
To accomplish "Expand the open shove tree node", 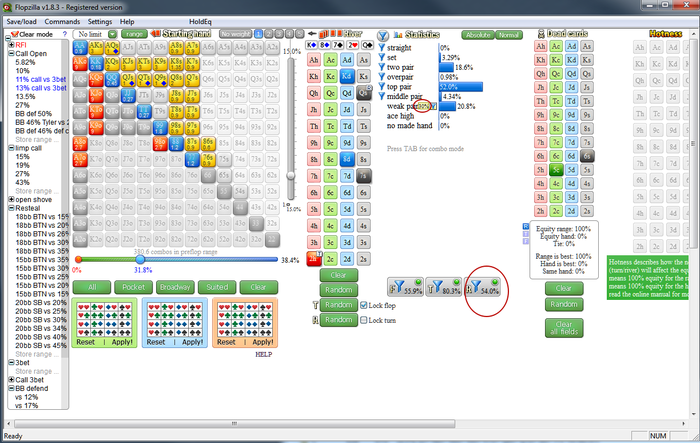I will [x=12, y=199].
